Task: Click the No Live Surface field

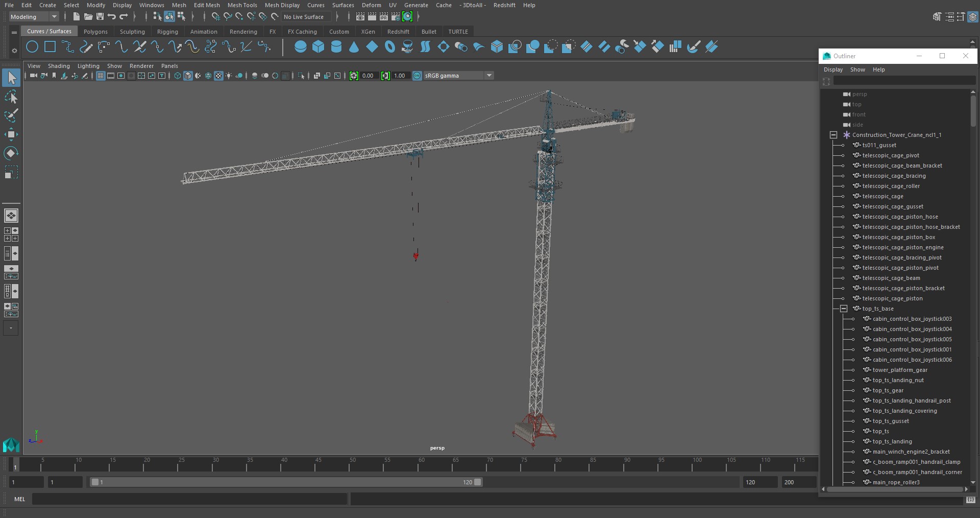Action: (306, 17)
